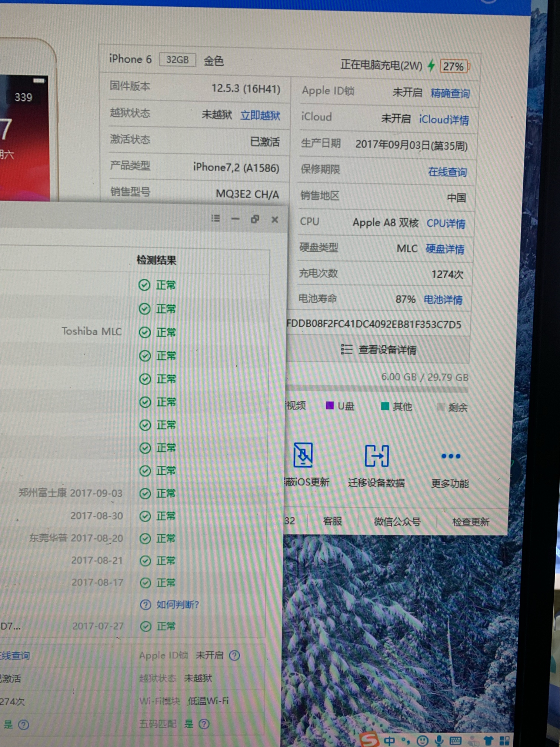Select charge count 1274次
560x747 pixels.
click(447, 274)
